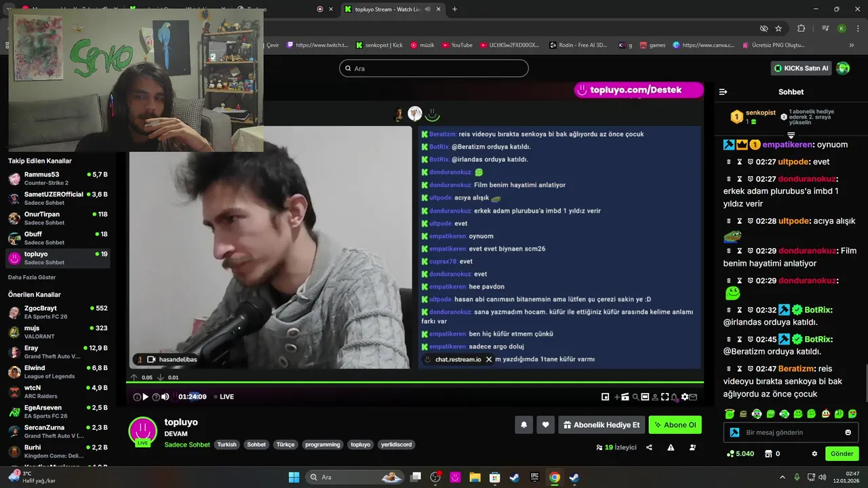This screenshot has width=868, height=488.
Task: Enter fullscreen mode in the player
Action: click(x=665, y=397)
